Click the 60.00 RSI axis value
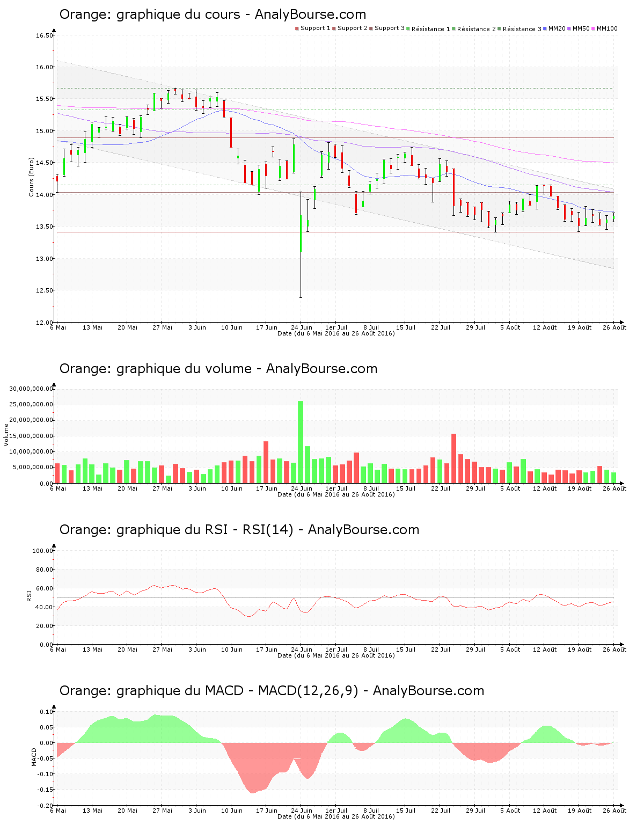Image resolution: width=644 pixels, height=832 pixels. pyautogui.click(x=45, y=588)
